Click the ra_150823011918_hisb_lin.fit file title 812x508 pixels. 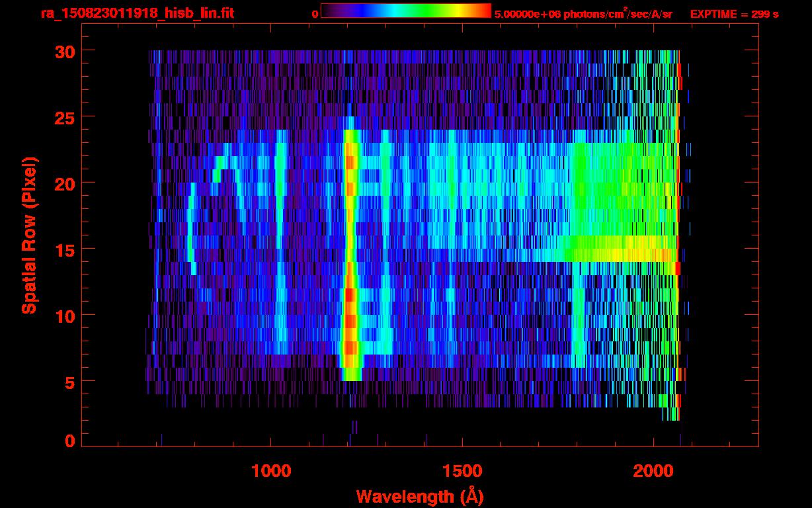pyautogui.click(x=137, y=13)
